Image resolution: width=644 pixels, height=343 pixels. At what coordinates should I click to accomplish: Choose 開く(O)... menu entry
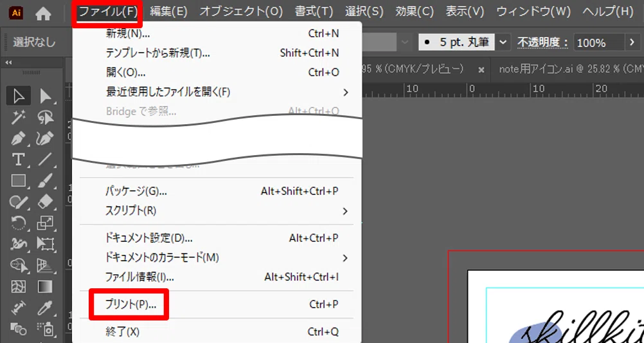pyautogui.click(x=217, y=72)
